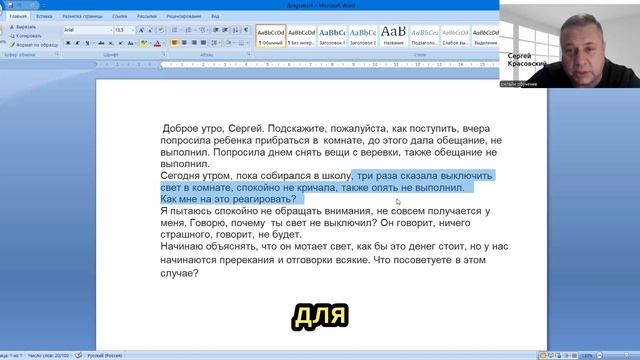
Task: Select Center paragraph alignment
Action: tap(184, 43)
